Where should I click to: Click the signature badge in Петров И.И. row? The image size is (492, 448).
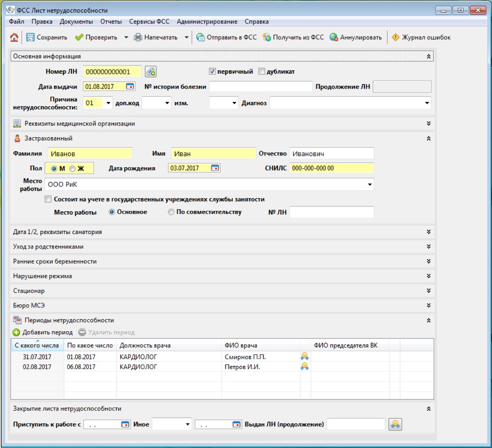(305, 366)
